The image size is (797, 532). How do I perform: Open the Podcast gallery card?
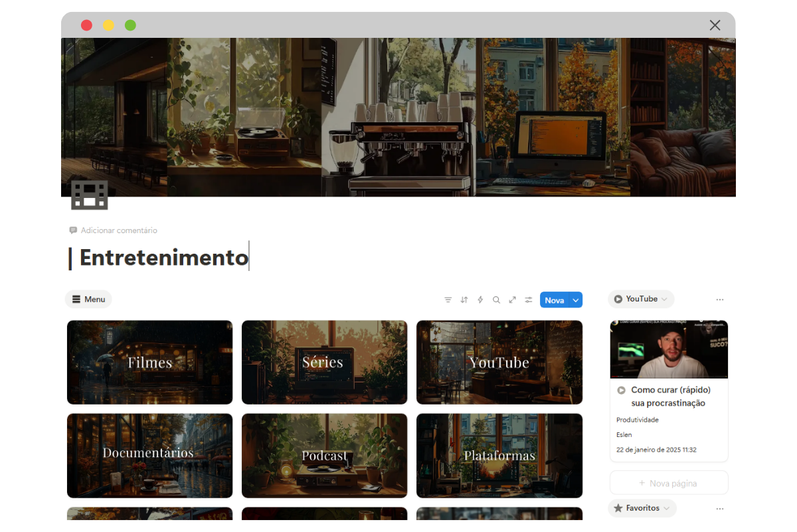click(325, 456)
